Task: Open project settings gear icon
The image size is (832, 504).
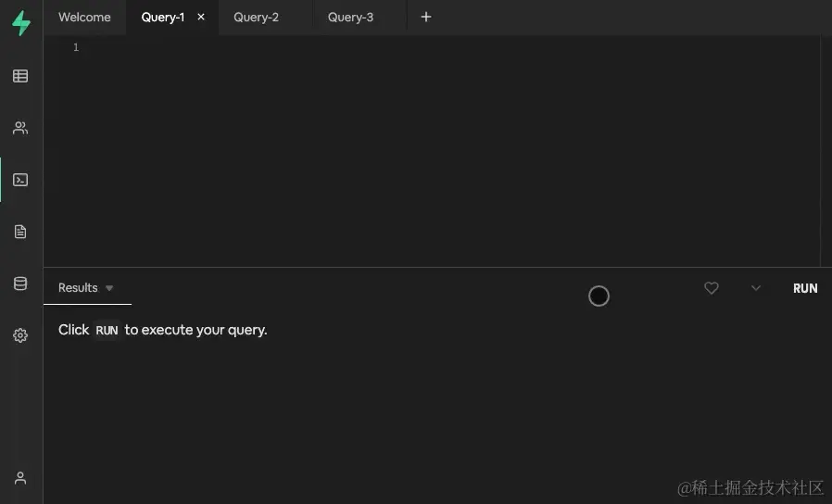Action: click(x=20, y=335)
